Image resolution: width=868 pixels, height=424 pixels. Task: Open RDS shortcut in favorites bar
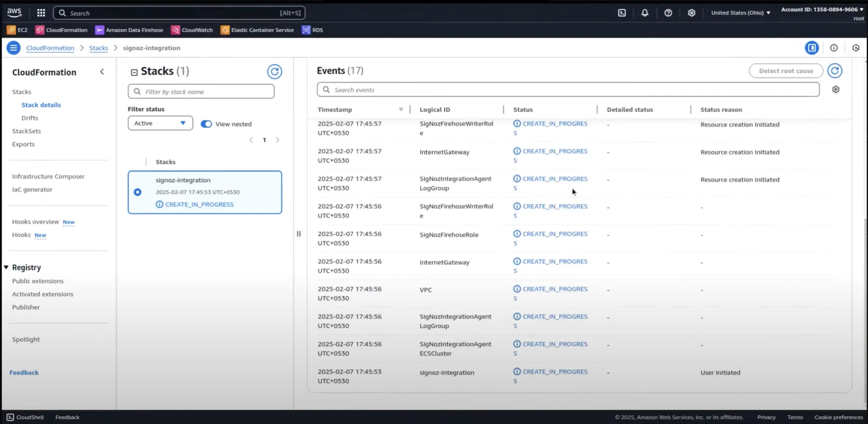312,30
